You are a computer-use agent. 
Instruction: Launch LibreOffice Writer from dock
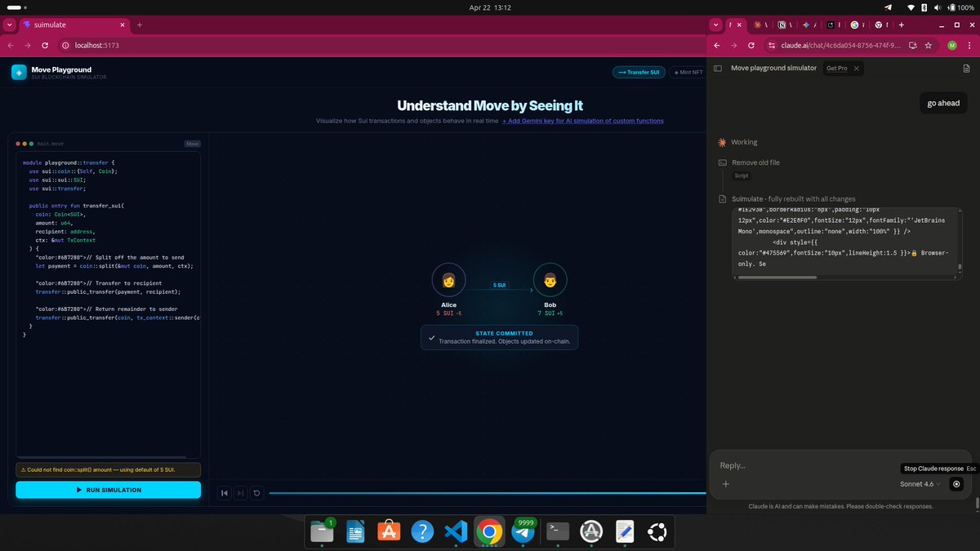tap(355, 532)
